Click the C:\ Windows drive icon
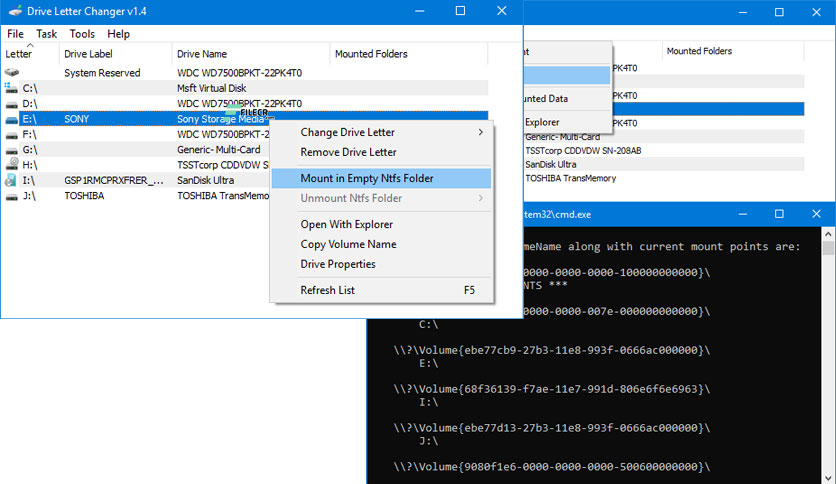This screenshot has width=836, height=484. [x=12, y=88]
